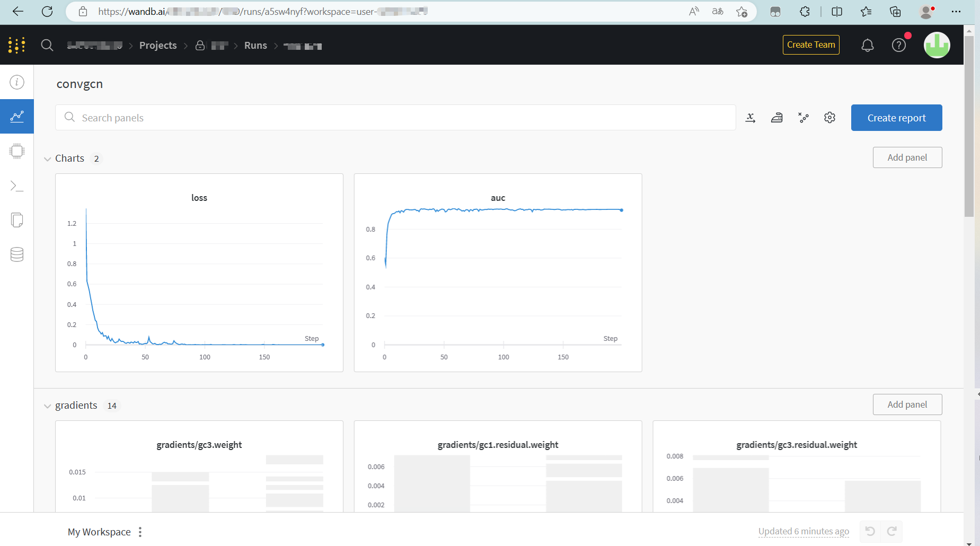Click the redo workspace change button
This screenshot has width=980, height=546.
pos(891,531)
